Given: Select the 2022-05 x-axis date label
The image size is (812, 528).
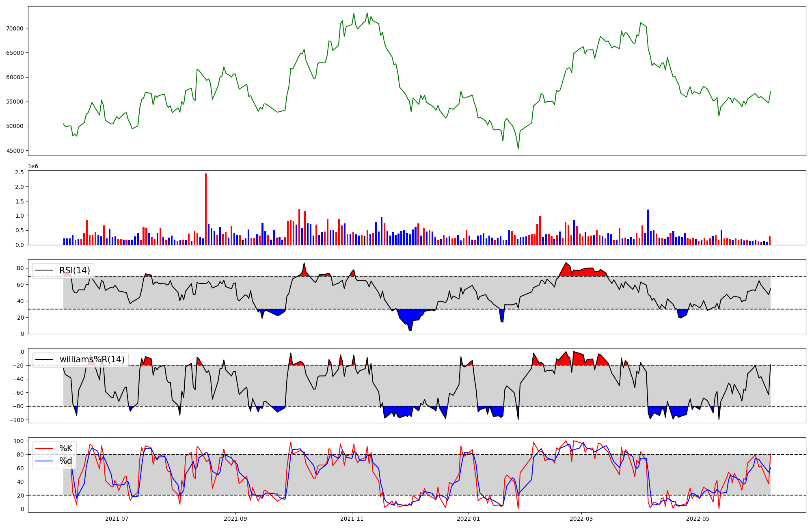Looking at the screenshot, I should 698,519.
